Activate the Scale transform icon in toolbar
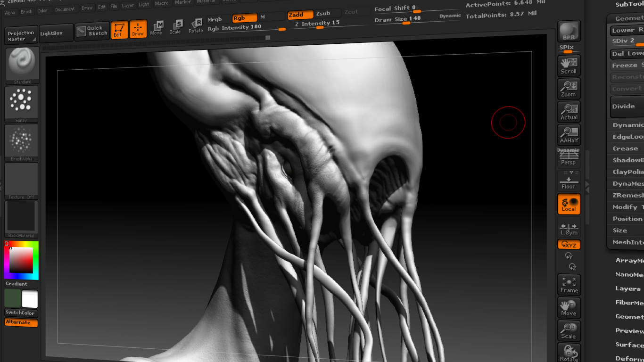This screenshot has height=362, width=644. pyautogui.click(x=175, y=27)
